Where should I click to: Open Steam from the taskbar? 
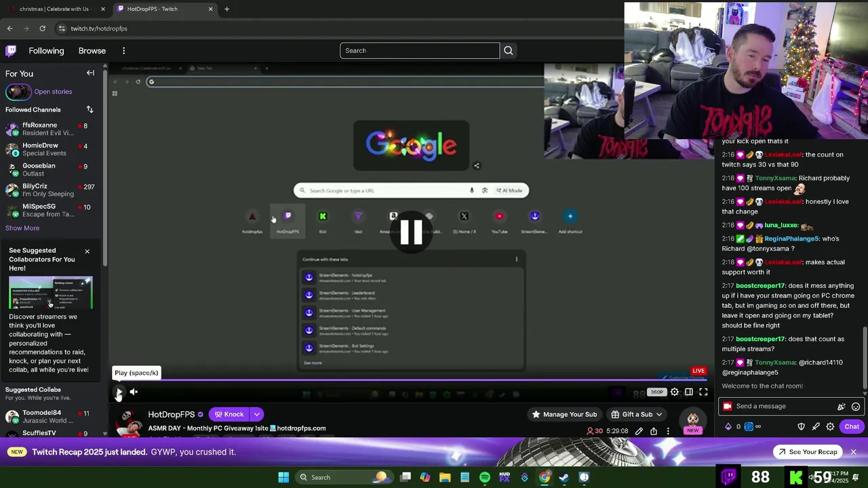pos(564,477)
